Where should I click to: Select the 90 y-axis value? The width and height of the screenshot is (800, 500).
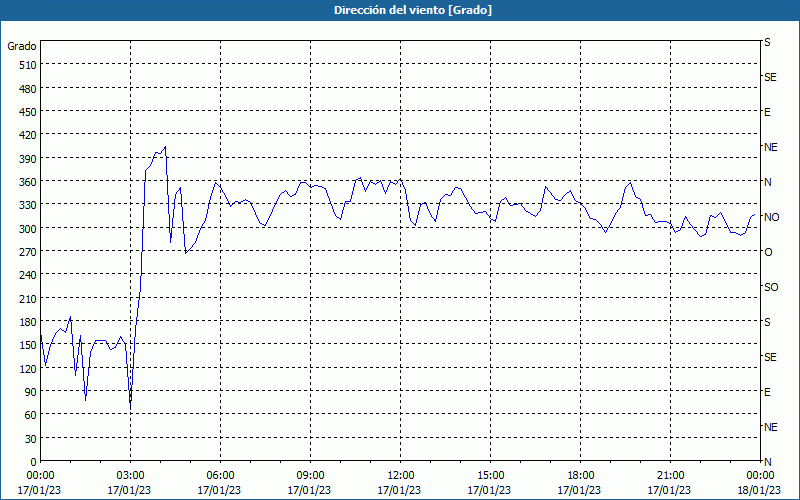click(31, 392)
